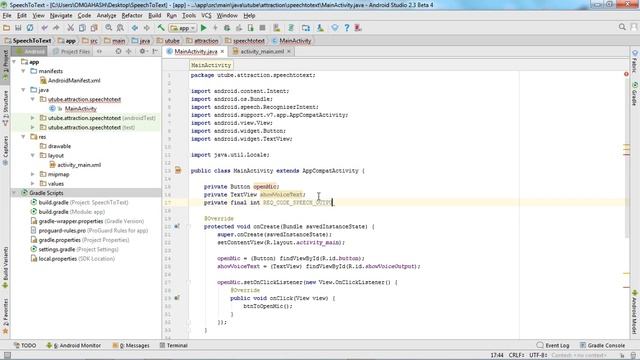Click the error indicator at editor top right
The width and height of the screenshot is (640, 360).
tap(626, 74)
